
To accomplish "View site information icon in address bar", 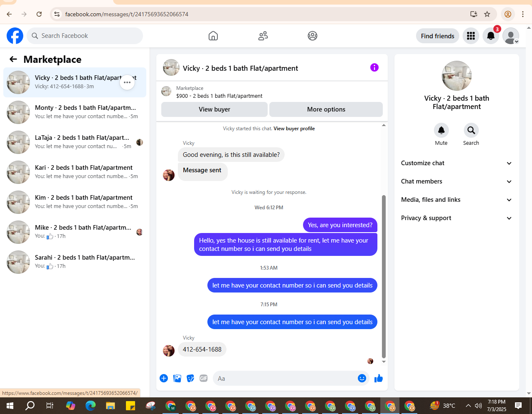I will 57,14.
